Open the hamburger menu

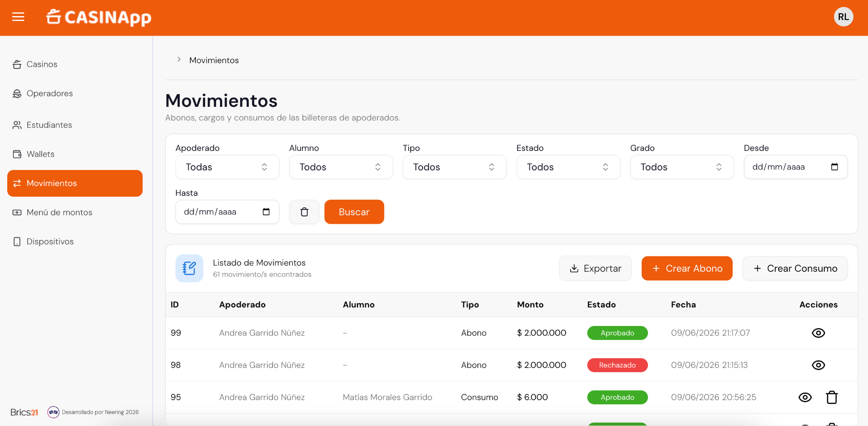[x=18, y=17]
